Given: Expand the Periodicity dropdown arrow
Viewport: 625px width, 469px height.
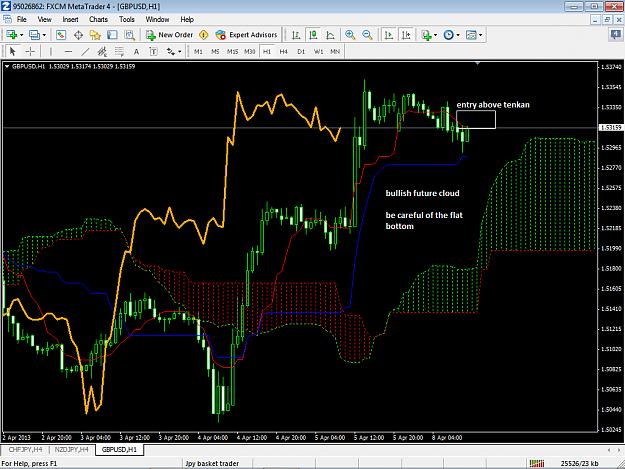Looking at the screenshot, I should click(x=458, y=35).
